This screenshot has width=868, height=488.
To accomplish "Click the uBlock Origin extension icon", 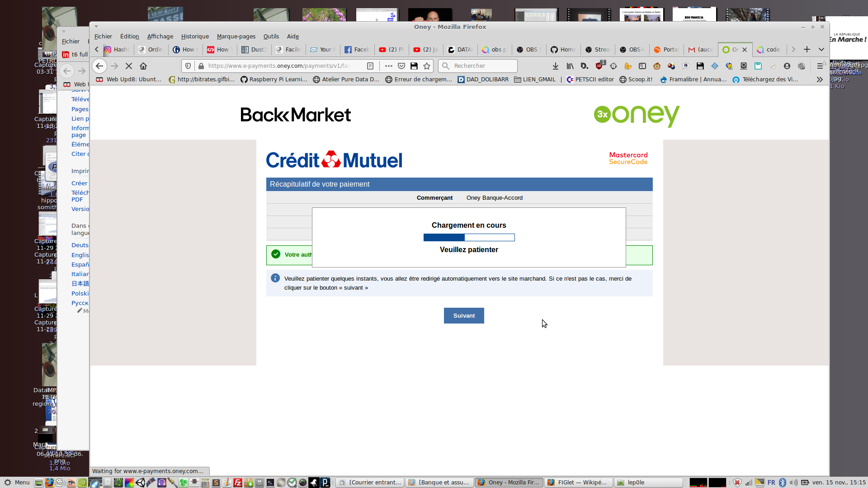I will (x=599, y=66).
